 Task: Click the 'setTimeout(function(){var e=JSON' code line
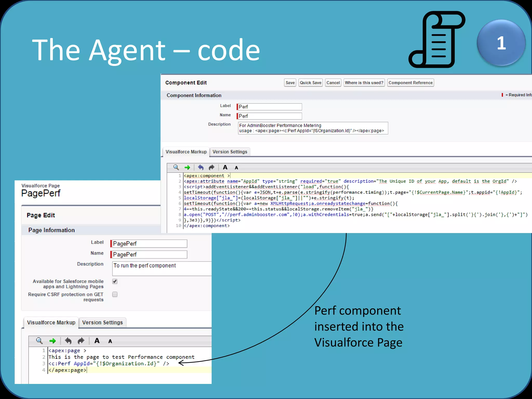click(353, 192)
